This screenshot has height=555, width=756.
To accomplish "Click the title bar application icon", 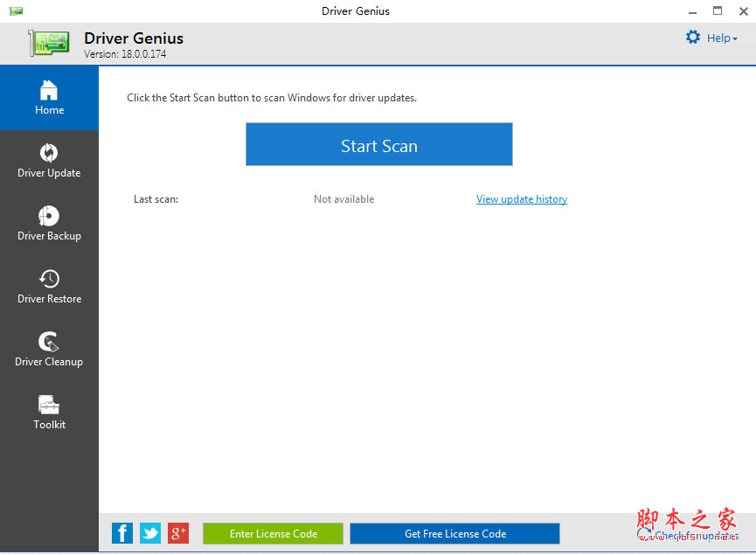I will pos(16,10).
